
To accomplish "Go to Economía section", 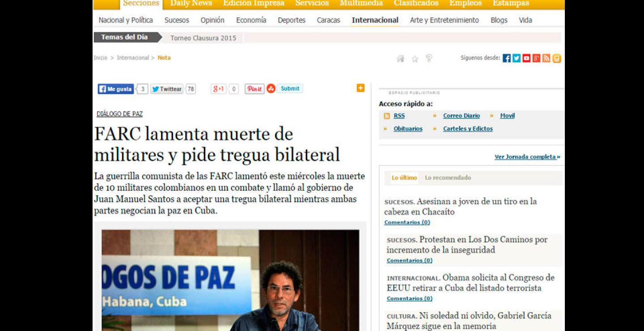I will pos(251,20).
